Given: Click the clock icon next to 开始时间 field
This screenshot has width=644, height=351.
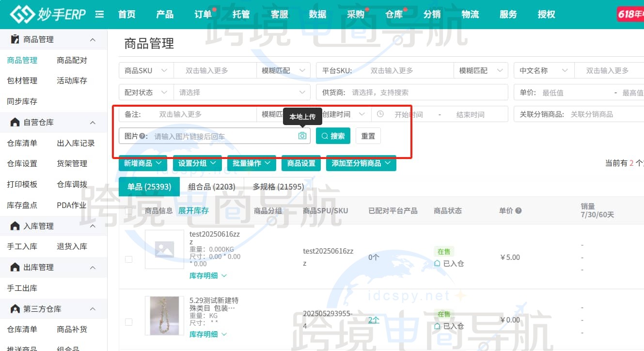Looking at the screenshot, I should (380, 114).
